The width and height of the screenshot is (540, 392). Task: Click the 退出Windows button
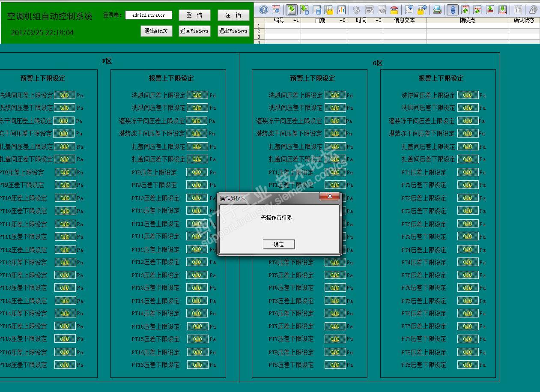point(233,31)
